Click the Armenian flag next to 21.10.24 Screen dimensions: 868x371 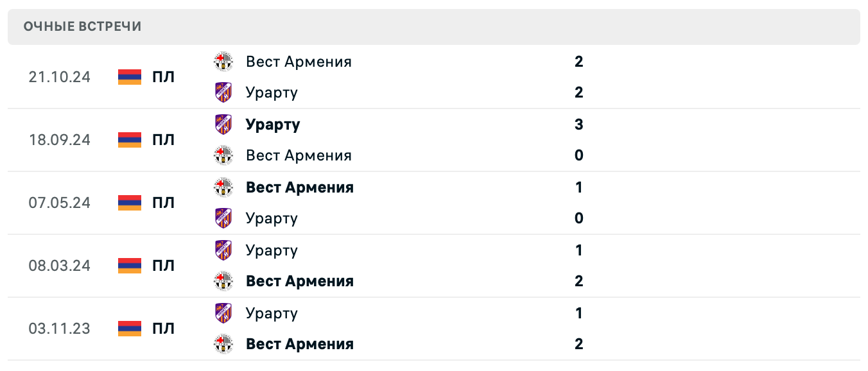(130, 77)
